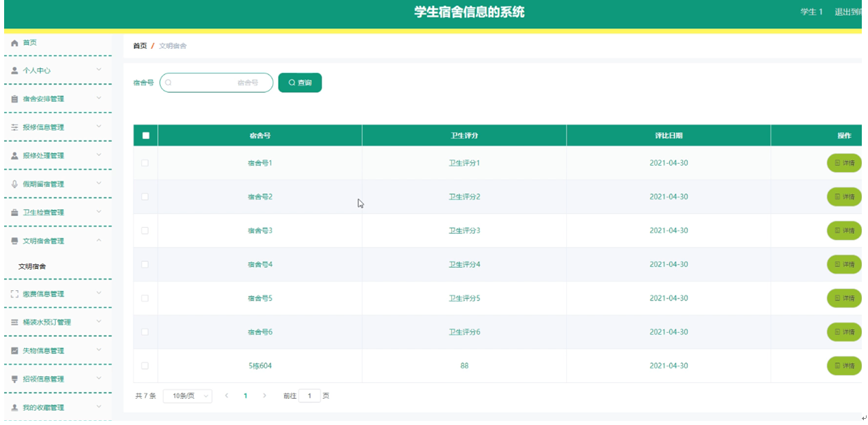Click the sliders icon beside 报修信息管理
Image resolution: width=868 pixels, height=425 pixels.
tap(15, 127)
